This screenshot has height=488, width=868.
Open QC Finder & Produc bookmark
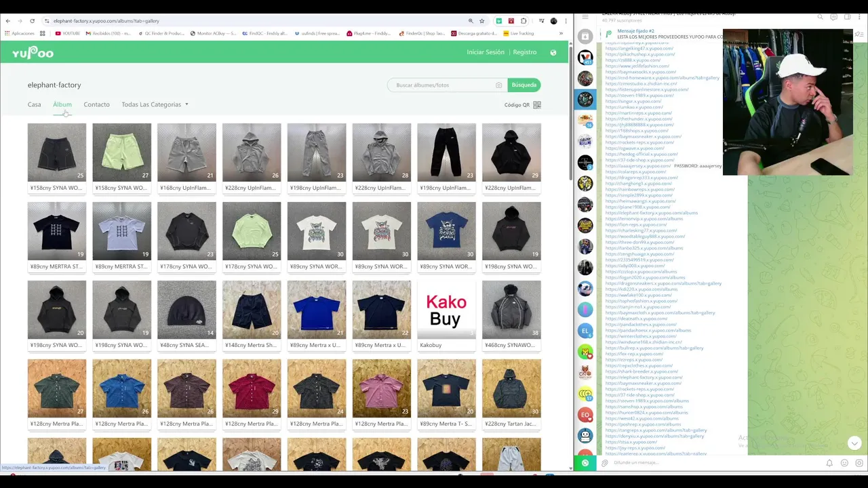(x=162, y=33)
